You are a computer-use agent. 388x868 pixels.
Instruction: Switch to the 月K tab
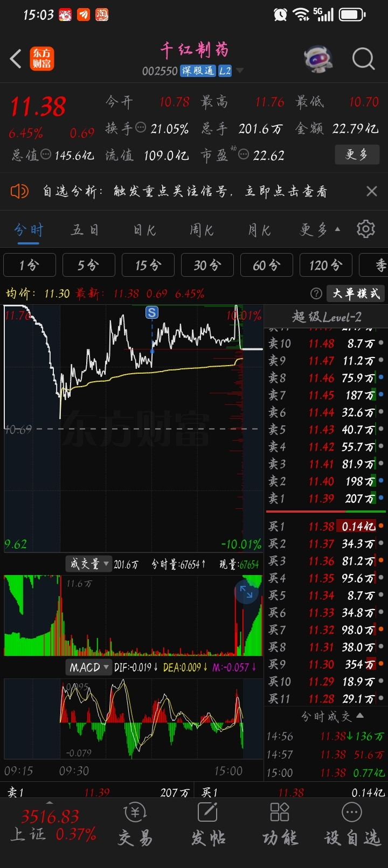click(x=259, y=230)
